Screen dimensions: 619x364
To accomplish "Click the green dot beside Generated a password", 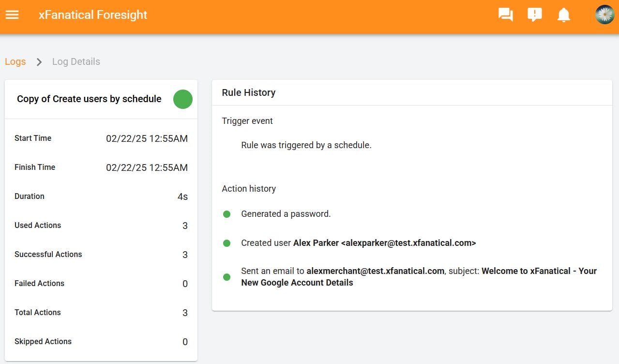I will [x=226, y=213].
